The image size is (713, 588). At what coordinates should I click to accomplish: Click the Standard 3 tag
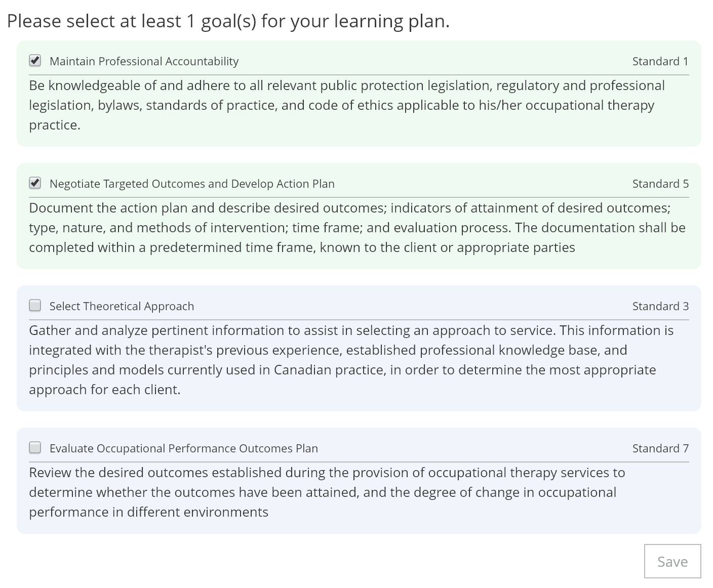click(660, 306)
